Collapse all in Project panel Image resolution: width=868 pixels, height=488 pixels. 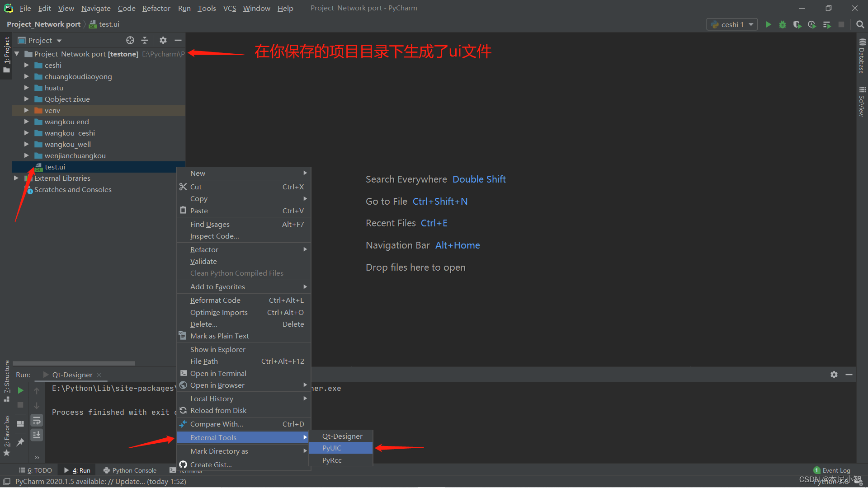click(145, 40)
